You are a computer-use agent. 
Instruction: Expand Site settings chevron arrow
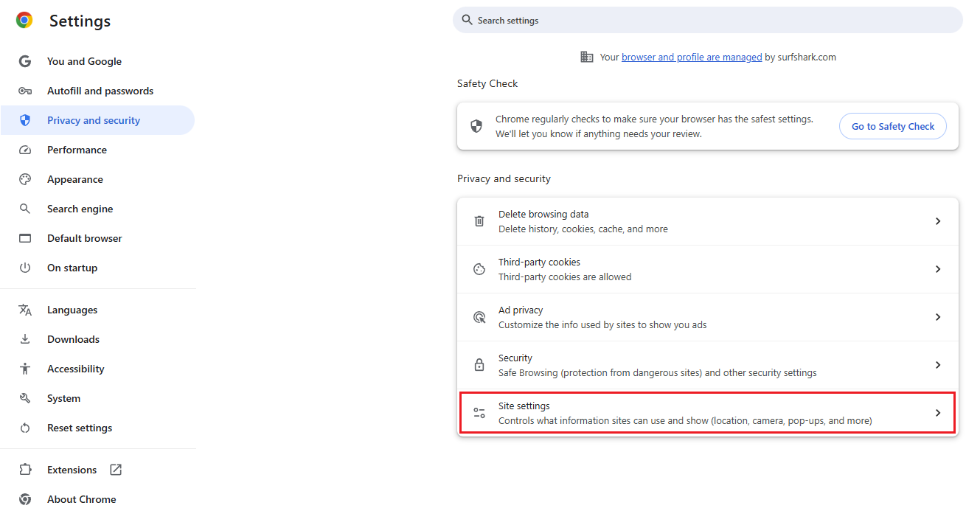tap(938, 413)
